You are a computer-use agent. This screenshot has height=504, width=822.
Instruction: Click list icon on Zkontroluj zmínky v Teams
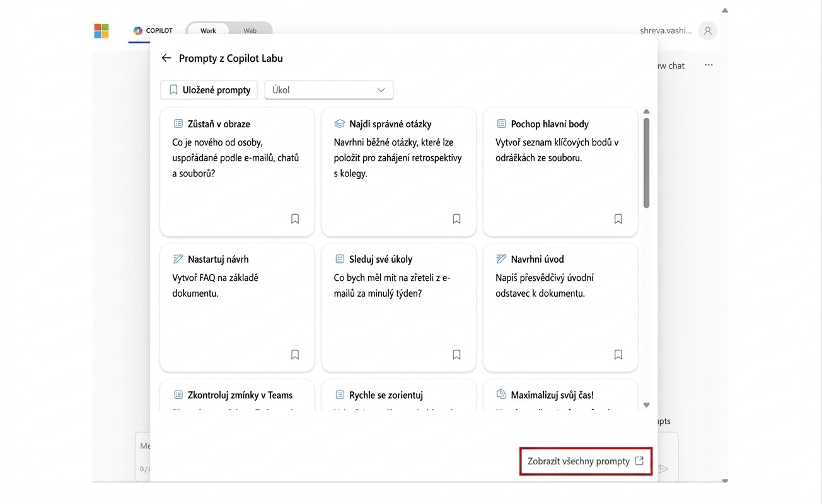pos(178,395)
